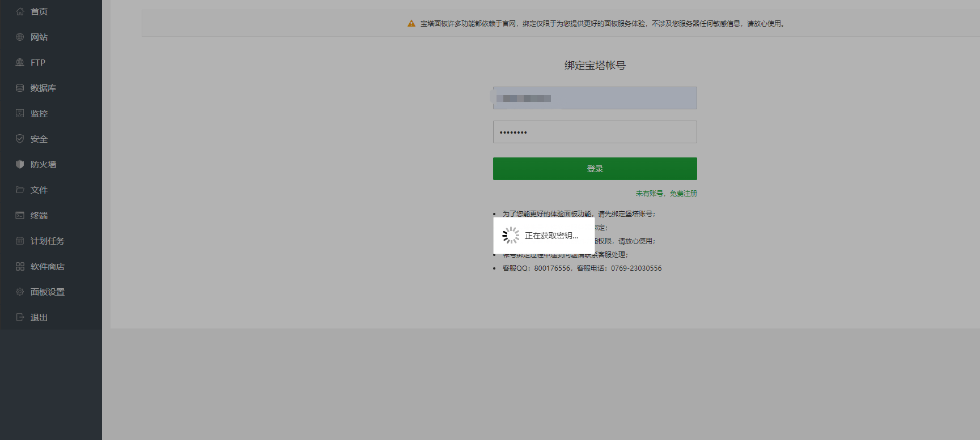Click the grid icon beside 软件商店
The width and height of the screenshot is (980, 440).
coord(20,266)
